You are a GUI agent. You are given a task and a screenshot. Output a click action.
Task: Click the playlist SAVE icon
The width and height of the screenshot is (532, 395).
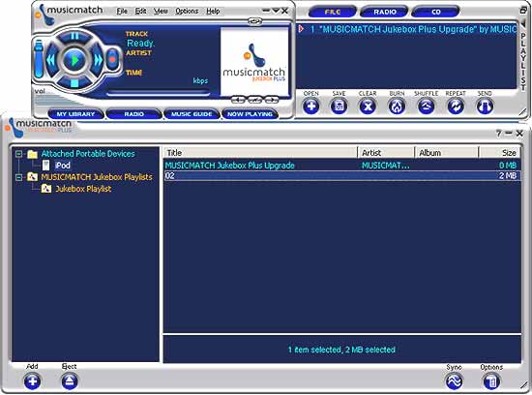339,106
